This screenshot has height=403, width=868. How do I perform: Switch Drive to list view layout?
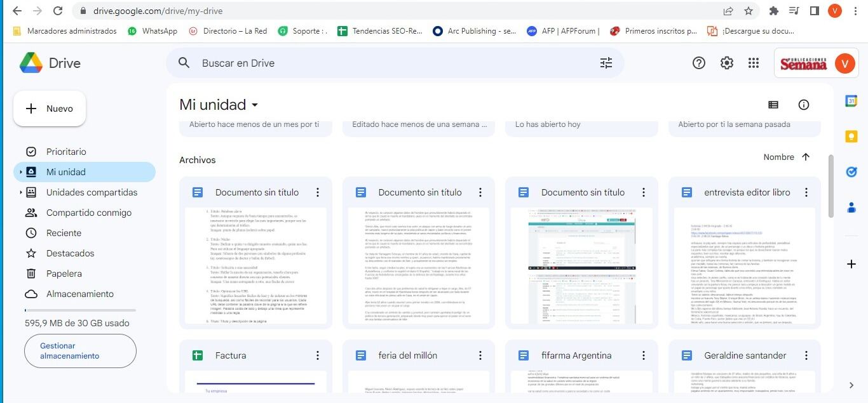click(773, 104)
